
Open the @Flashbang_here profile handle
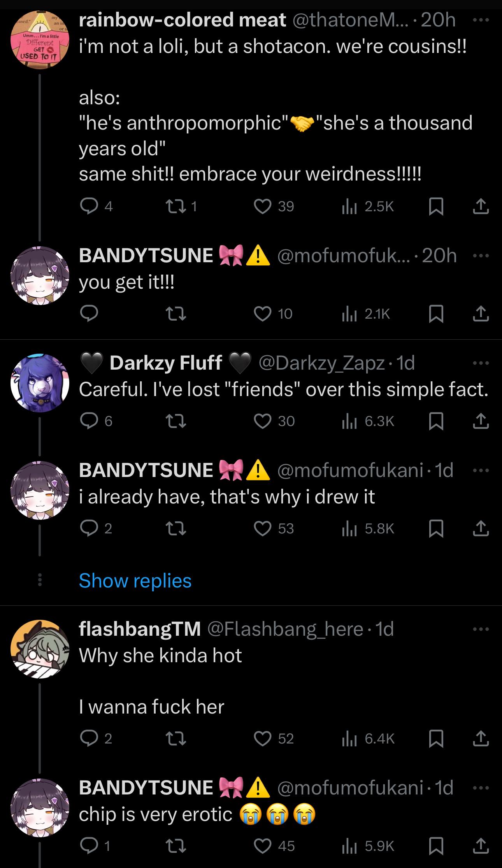[x=285, y=629]
